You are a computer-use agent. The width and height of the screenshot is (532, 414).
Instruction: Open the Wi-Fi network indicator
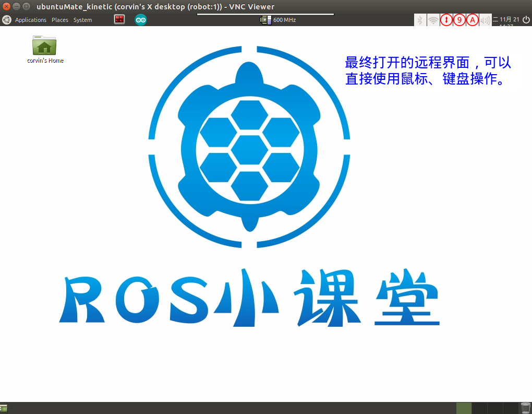(433, 20)
